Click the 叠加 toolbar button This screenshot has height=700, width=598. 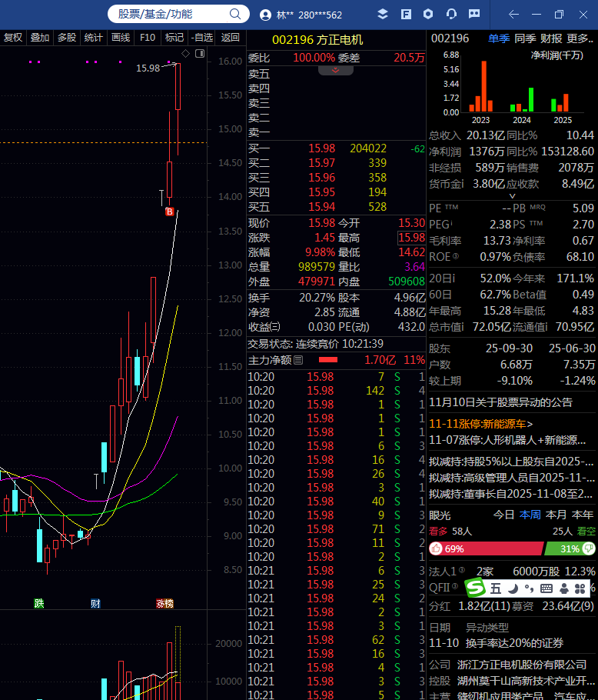pyautogui.click(x=40, y=38)
